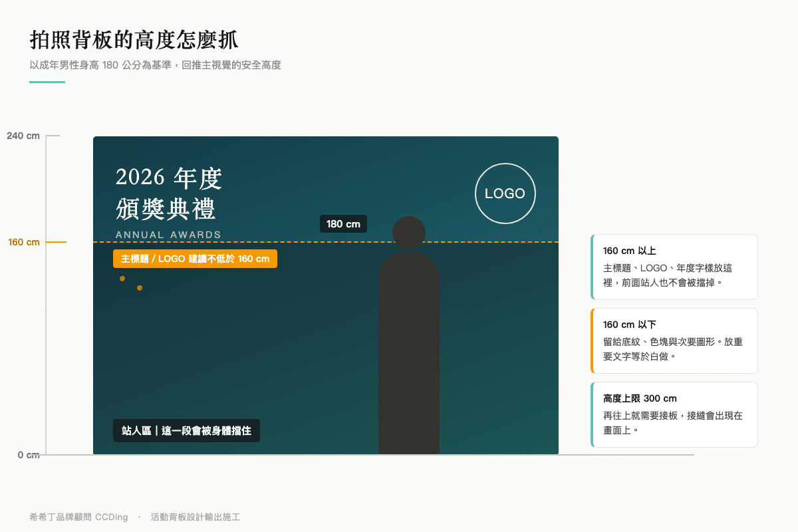Click footer text 活動背板設計輸出施工

[195, 517]
